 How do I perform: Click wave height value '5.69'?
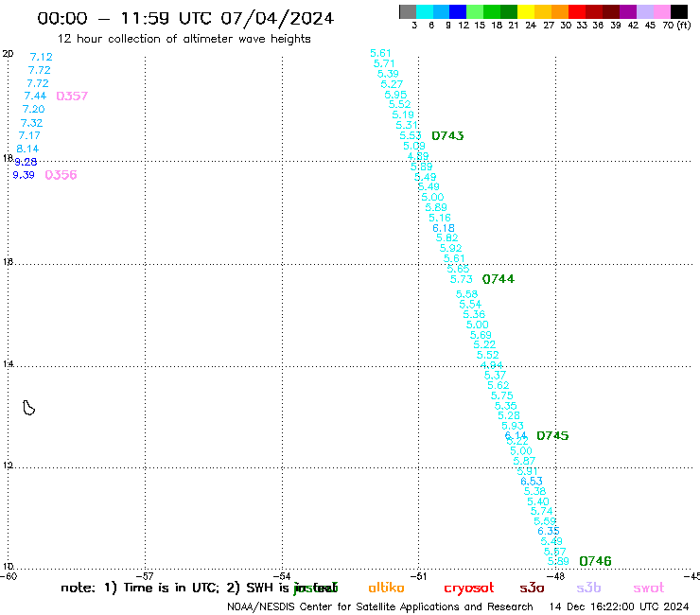(x=481, y=335)
